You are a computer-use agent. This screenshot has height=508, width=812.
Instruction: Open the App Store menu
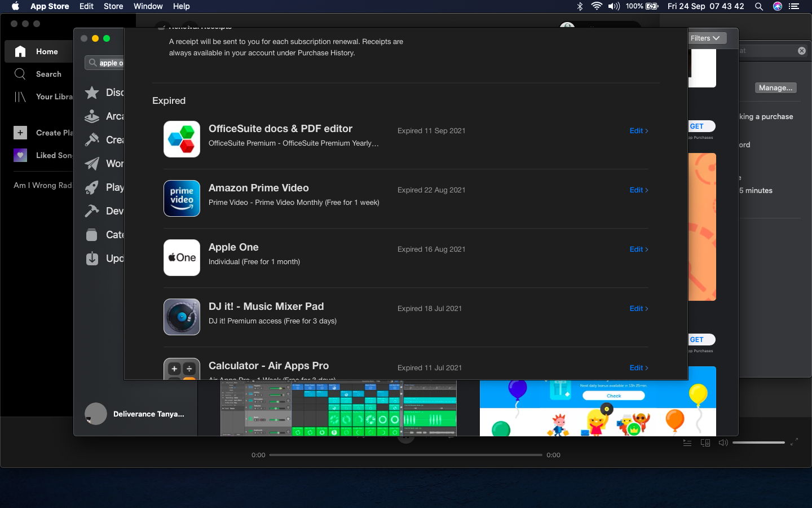click(x=50, y=6)
